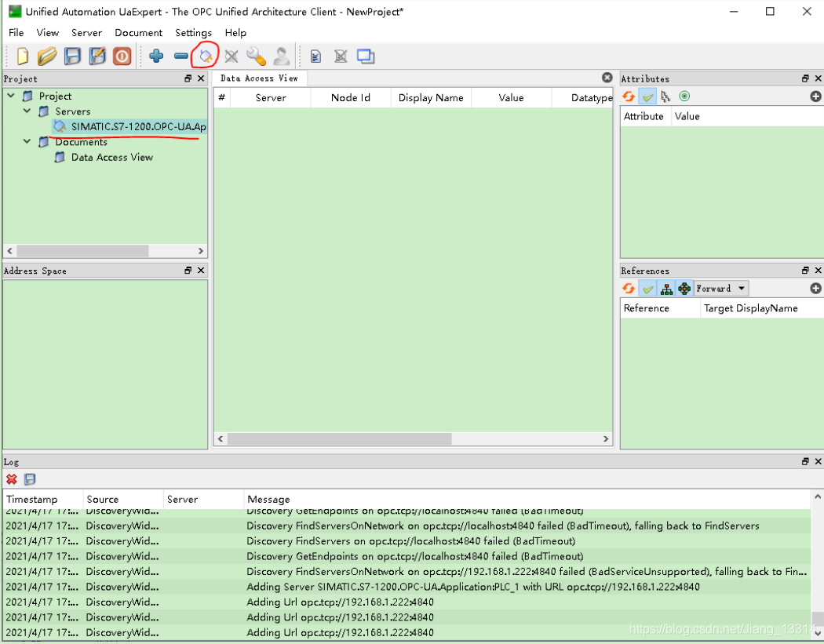Select the log row Adding Server SIMATIC.S7-1200.OPC-UA.Application:PLC_1
Screen dimensions: 824x644
pos(408,587)
